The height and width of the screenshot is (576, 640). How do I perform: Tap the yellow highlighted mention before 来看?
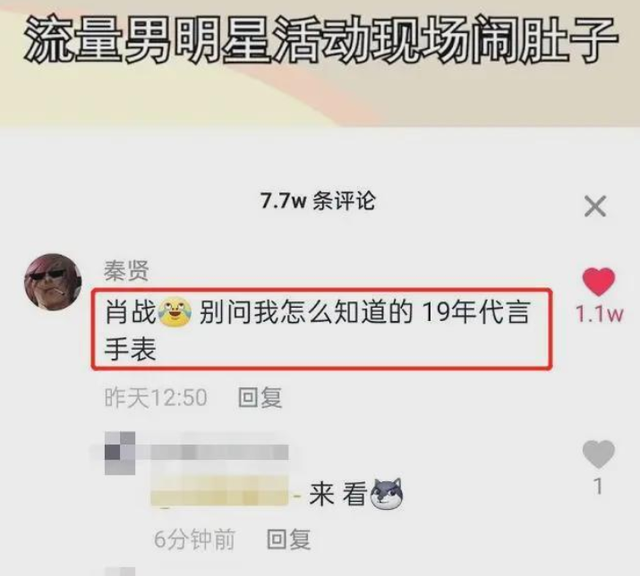(x=222, y=493)
